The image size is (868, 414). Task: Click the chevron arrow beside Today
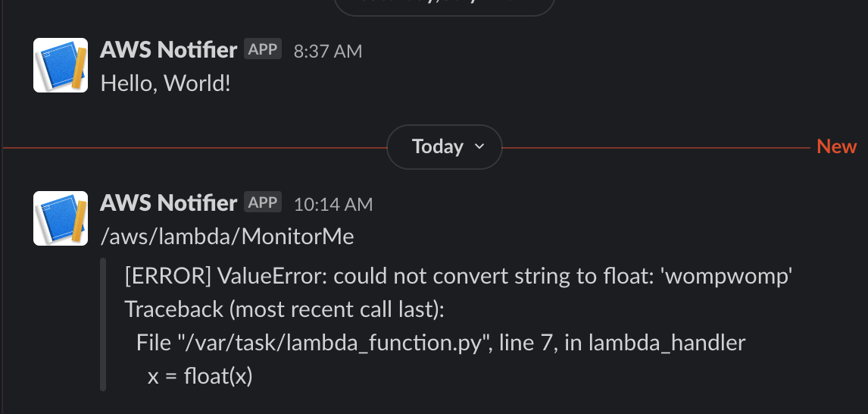click(x=479, y=146)
